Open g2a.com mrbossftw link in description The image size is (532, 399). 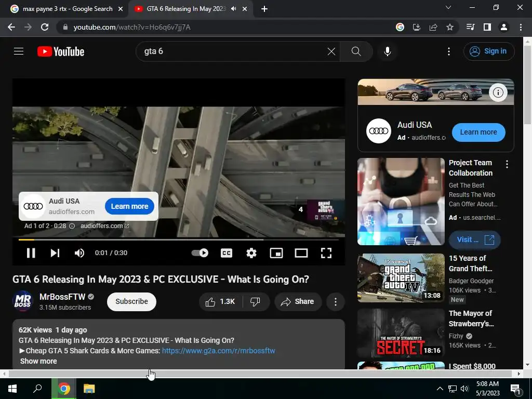(x=219, y=351)
